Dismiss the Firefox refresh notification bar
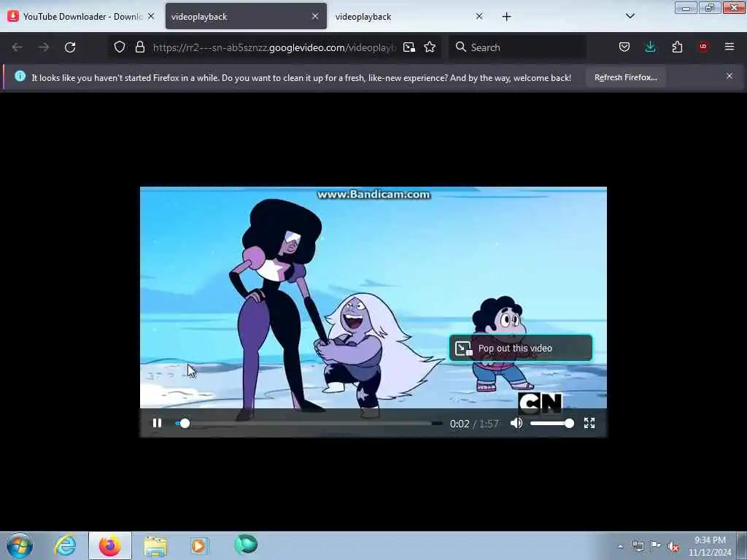The height and width of the screenshot is (560, 747). tap(729, 76)
